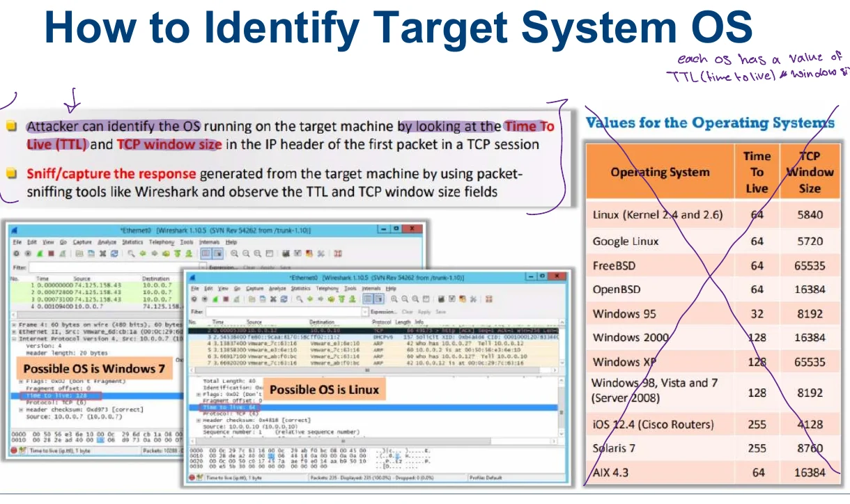Edit coloring rules icon in front Wireshark window
This screenshot has height=504, width=850.
(x=463, y=299)
